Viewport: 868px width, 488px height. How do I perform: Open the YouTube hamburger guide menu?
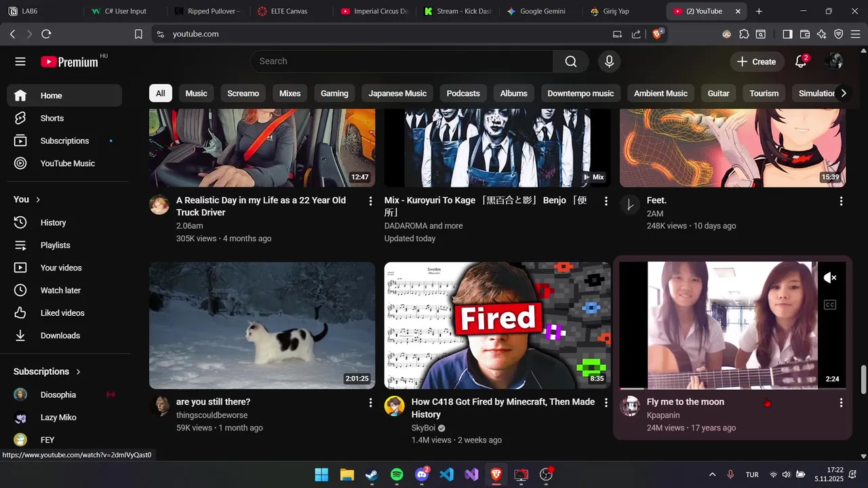(20, 62)
